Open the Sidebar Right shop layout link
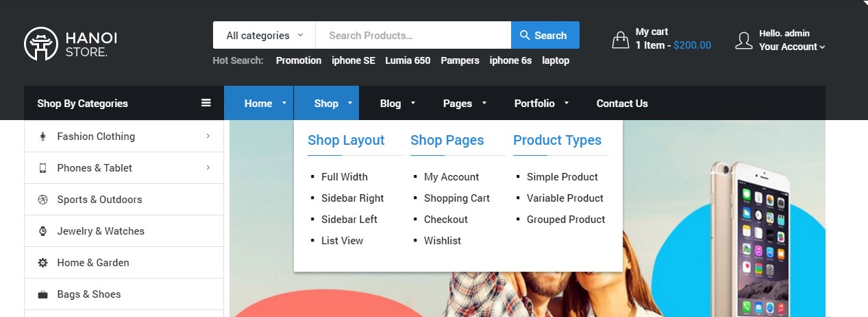Screen dimensions: 868x317 pyautogui.click(x=352, y=198)
